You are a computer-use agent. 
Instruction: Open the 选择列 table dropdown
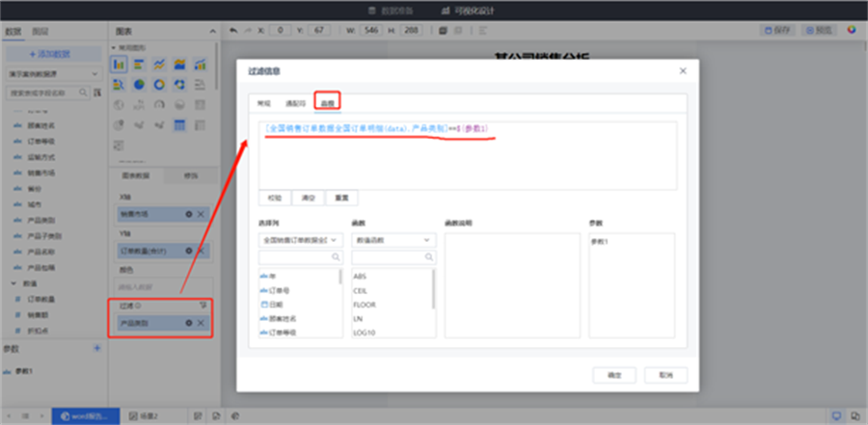coord(301,240)
